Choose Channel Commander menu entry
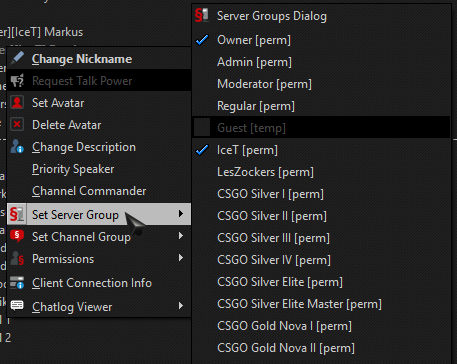 coord(89,191)
